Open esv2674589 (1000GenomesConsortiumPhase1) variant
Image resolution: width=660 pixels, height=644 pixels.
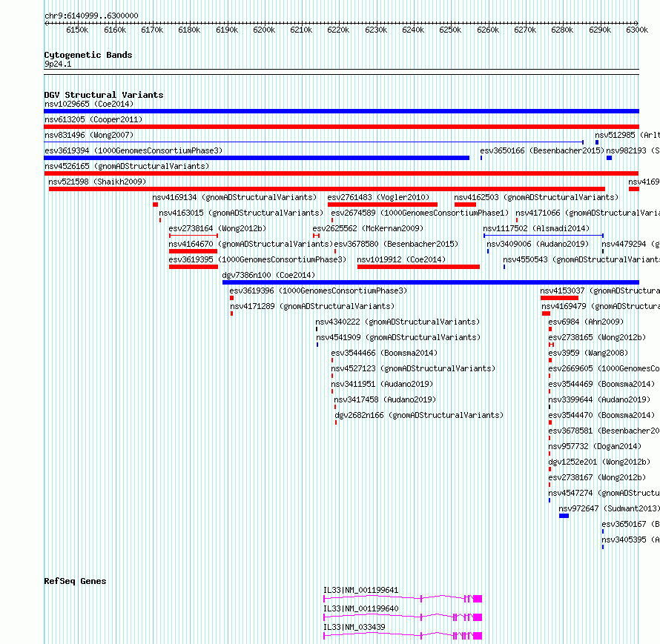[420, 213]
